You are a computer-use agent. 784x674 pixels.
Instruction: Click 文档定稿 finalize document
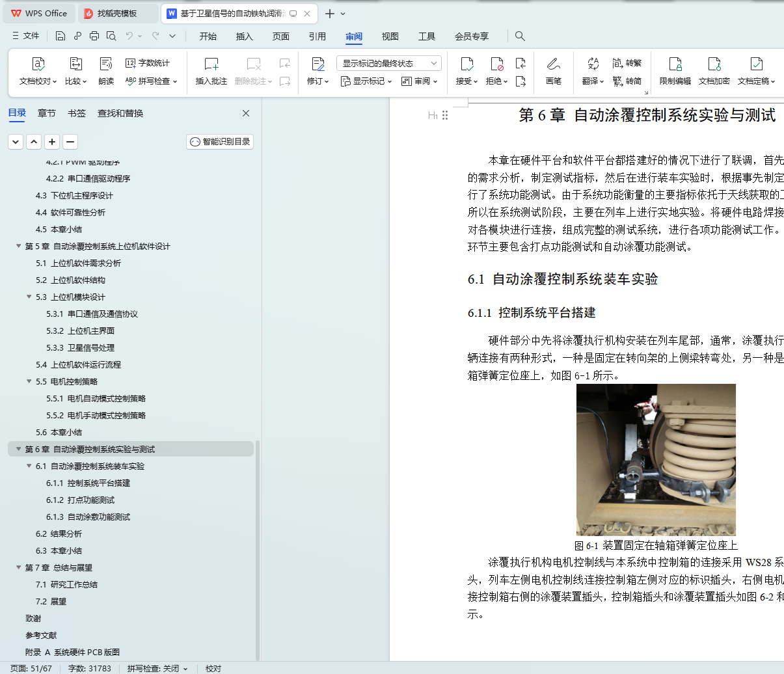756,71
